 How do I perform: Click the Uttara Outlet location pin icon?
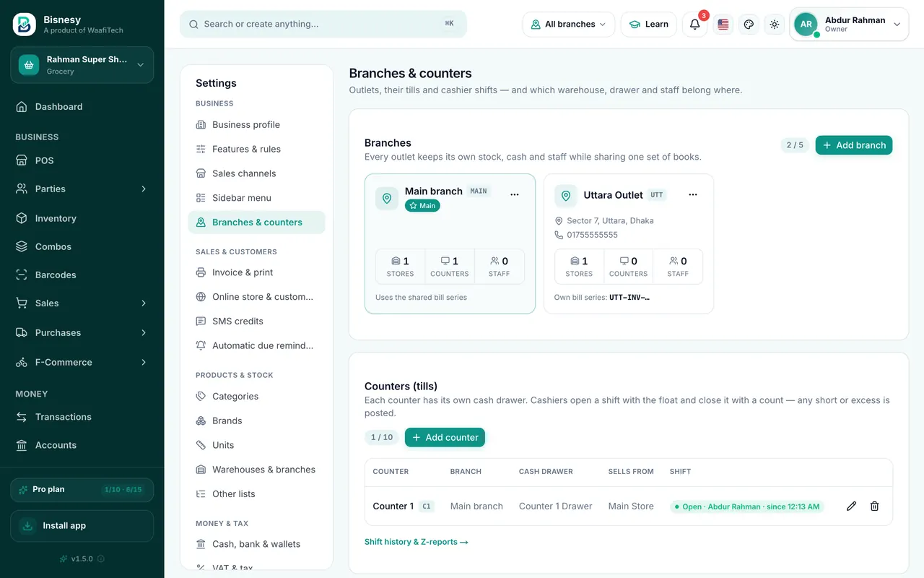pyautogui.click(x=566, y=196)
